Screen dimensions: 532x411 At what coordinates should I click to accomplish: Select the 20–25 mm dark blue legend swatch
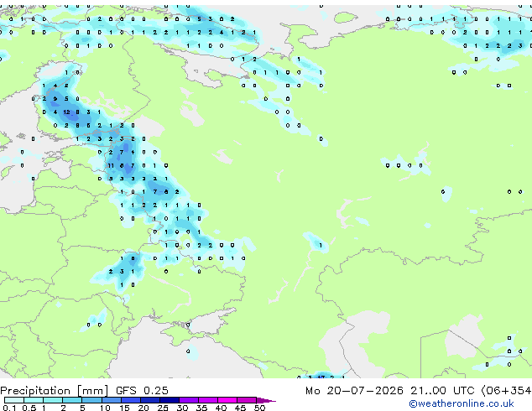coord(150,400)
